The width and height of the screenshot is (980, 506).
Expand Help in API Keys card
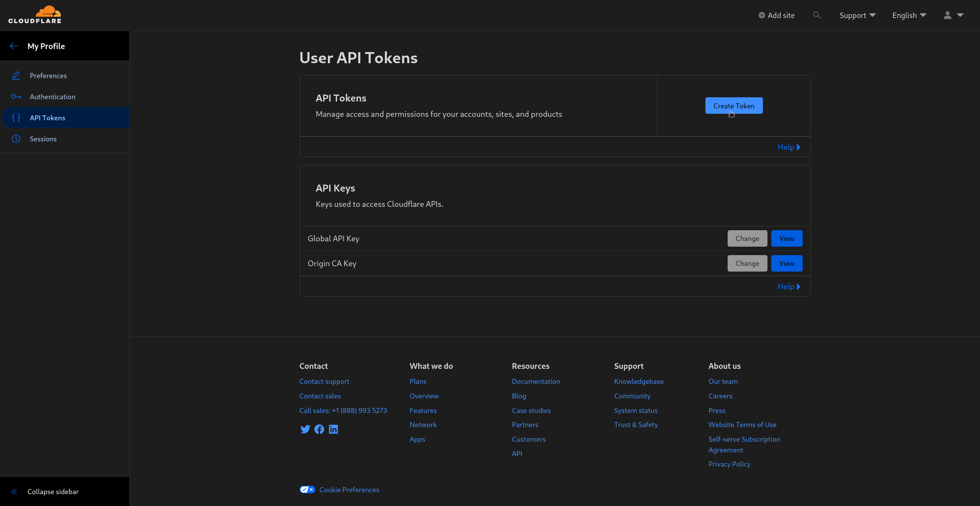coord(789,287)
